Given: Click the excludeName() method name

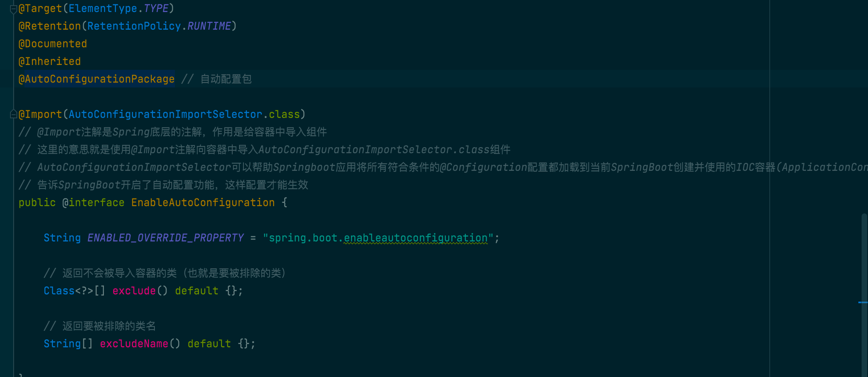Looking at the screenshot, I should pos(134,344).
